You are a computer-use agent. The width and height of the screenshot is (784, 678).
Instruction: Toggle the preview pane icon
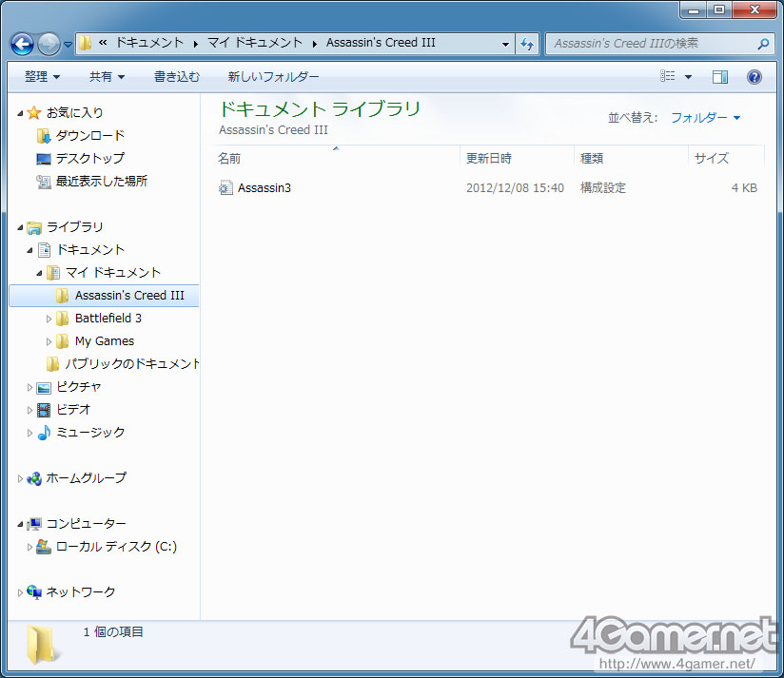pos(720,76)
